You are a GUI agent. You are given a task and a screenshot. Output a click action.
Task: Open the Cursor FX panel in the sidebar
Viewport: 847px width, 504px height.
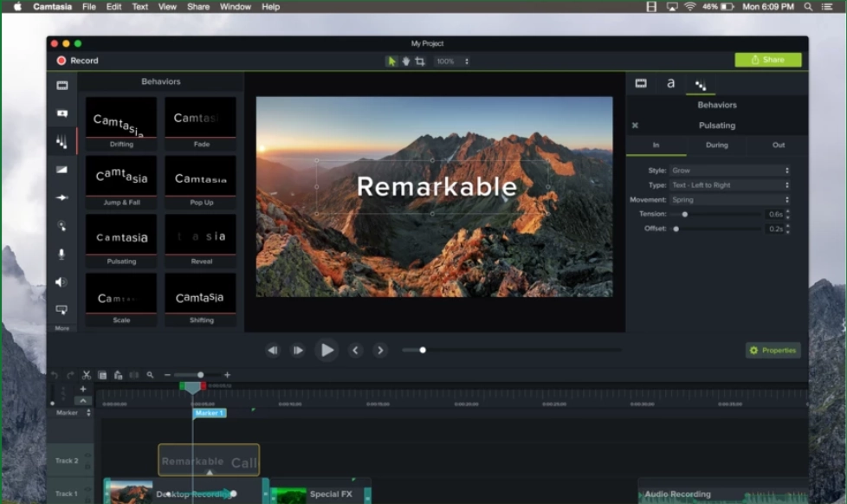pyautogui.click(x=61, y=226)
